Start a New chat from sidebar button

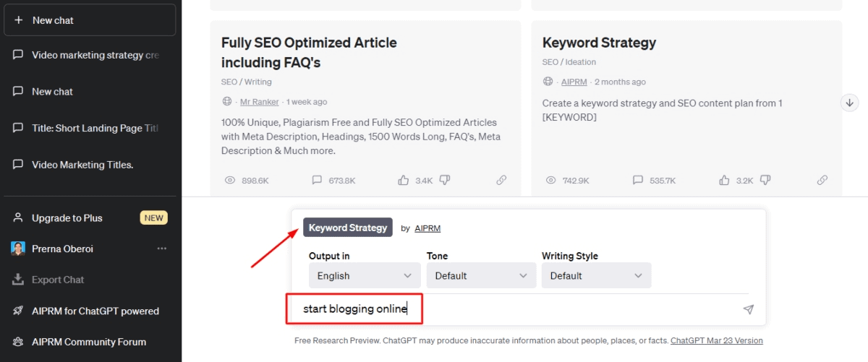90,20
